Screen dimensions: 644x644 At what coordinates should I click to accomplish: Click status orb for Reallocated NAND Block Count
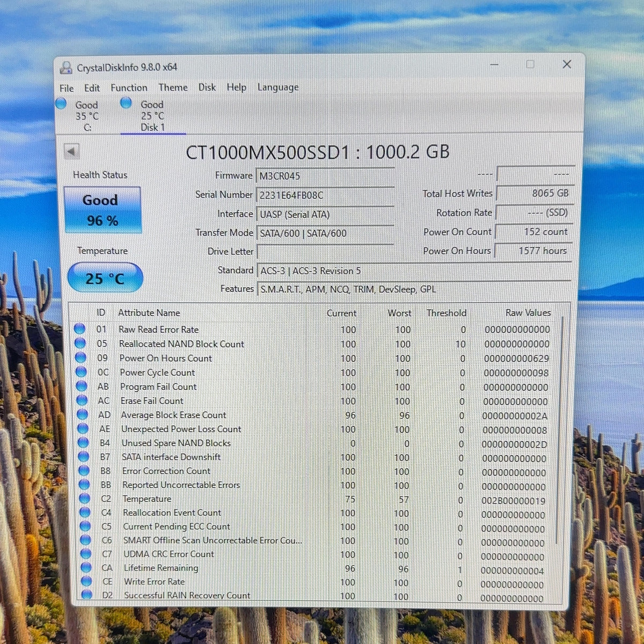[80, 343]
